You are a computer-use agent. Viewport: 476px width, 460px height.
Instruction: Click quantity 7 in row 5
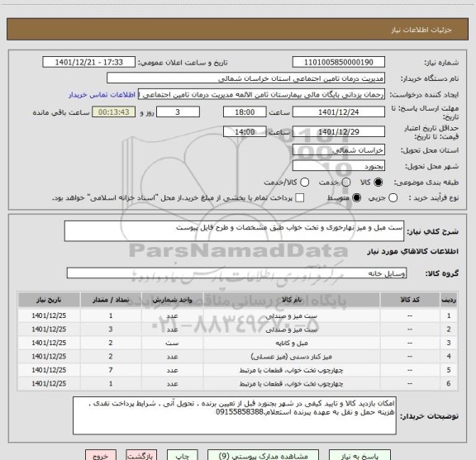point(111,370)
